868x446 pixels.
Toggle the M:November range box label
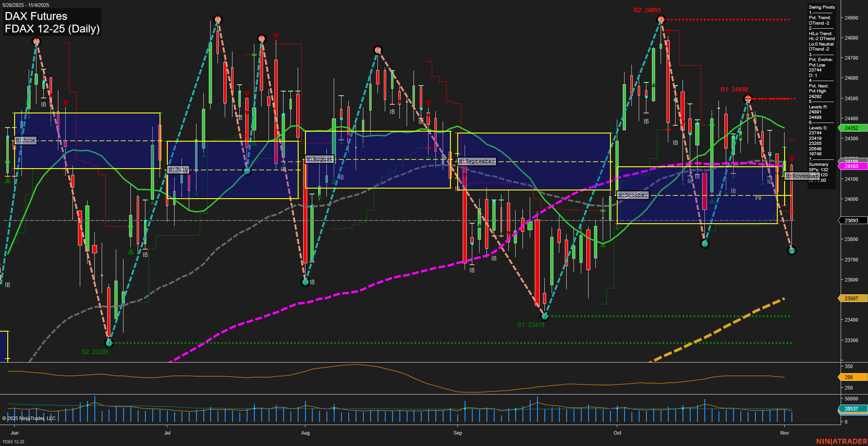(x=802, y=176)
